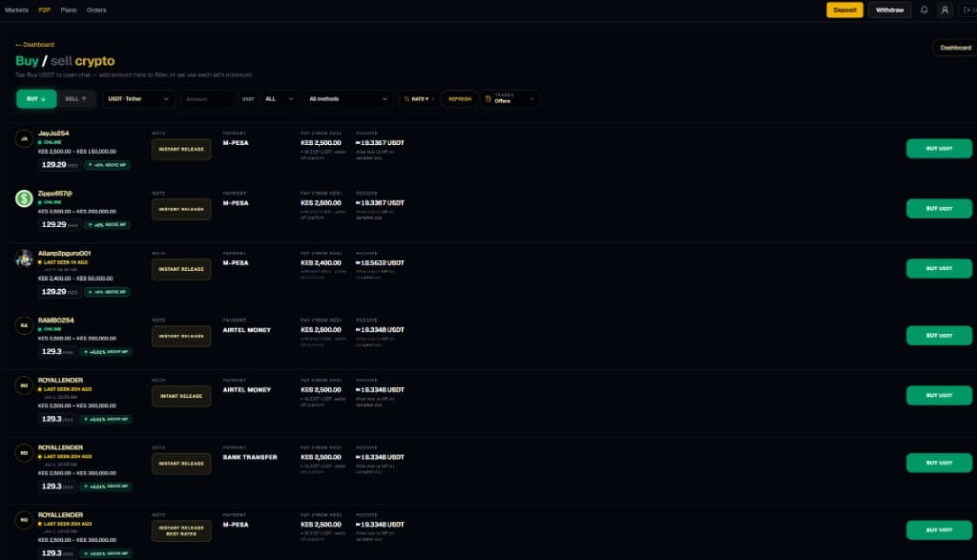This screenshot has height=560, width=977.
Task: Click the Withdraw button
Action: pos(889,10)
